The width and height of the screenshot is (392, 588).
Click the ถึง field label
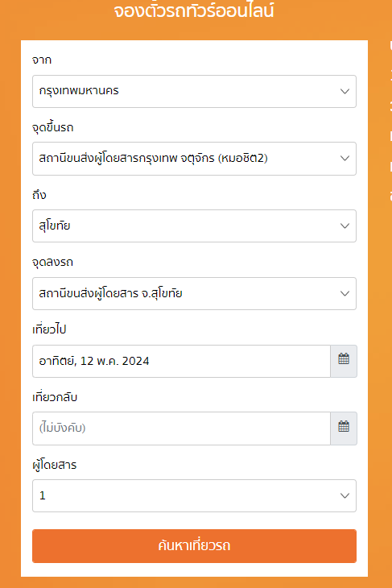(39, 195)
